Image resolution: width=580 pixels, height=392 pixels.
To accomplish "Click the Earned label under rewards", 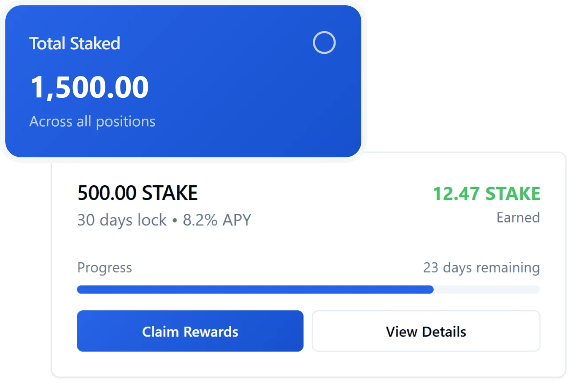I will click(x=518, y=218).
